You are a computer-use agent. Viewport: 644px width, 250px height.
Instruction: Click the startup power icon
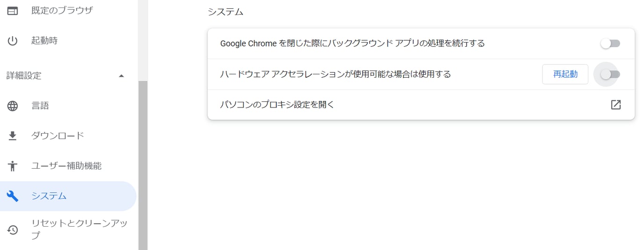(x=13, y=41)
